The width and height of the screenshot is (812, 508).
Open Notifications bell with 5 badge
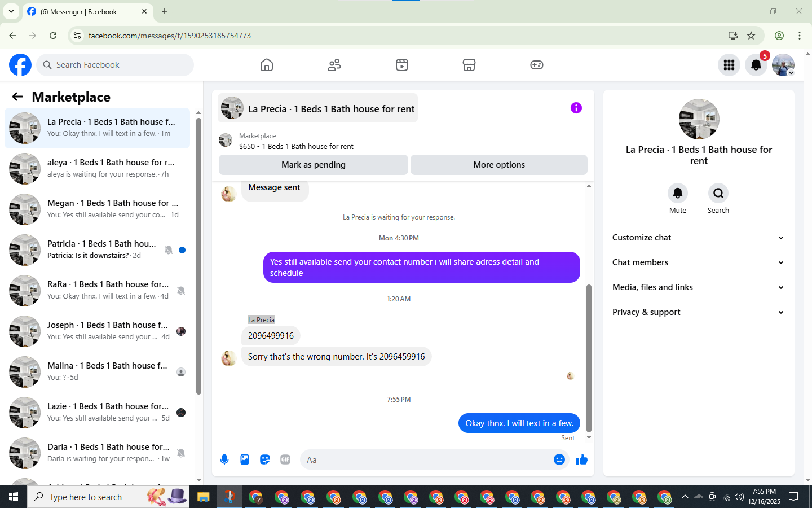pos(756,65)
